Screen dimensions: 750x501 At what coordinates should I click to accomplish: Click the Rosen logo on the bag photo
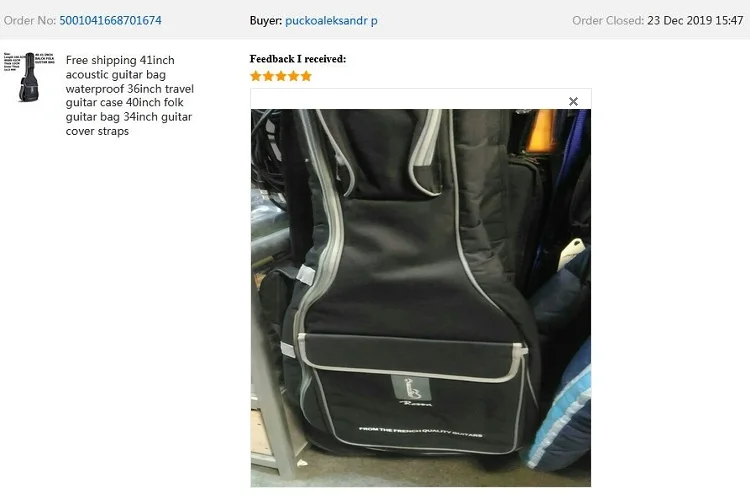pyautogui.click(x=412, y=390)
